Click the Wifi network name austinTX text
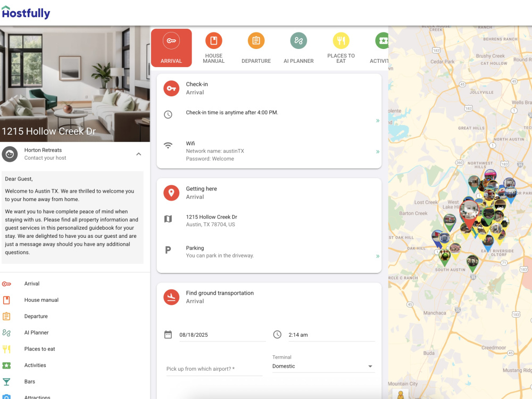 pyautogui.click(x=215, y=151)
